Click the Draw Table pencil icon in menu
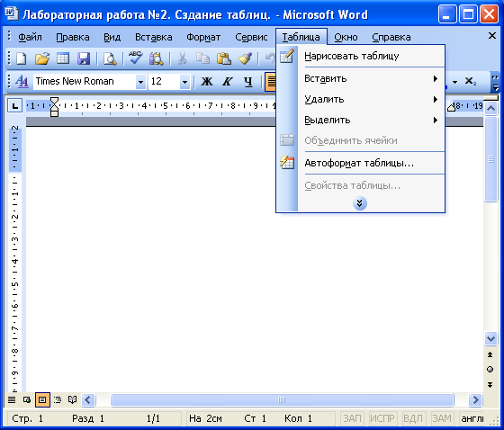Screen dimensions: 504x430 click(287, 56)
